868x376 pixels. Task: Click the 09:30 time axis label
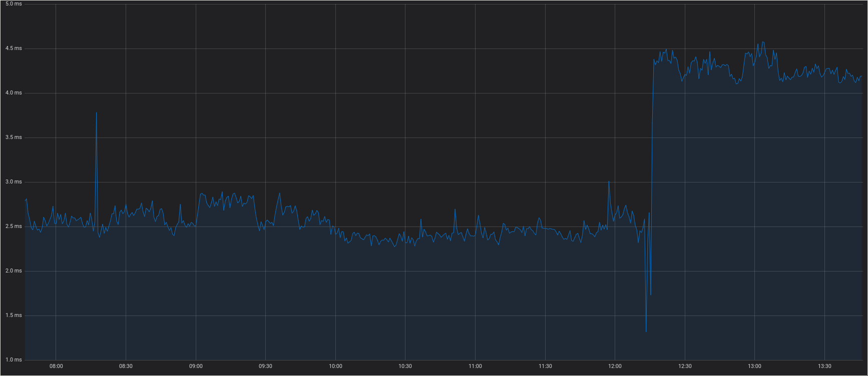(266, 366)
